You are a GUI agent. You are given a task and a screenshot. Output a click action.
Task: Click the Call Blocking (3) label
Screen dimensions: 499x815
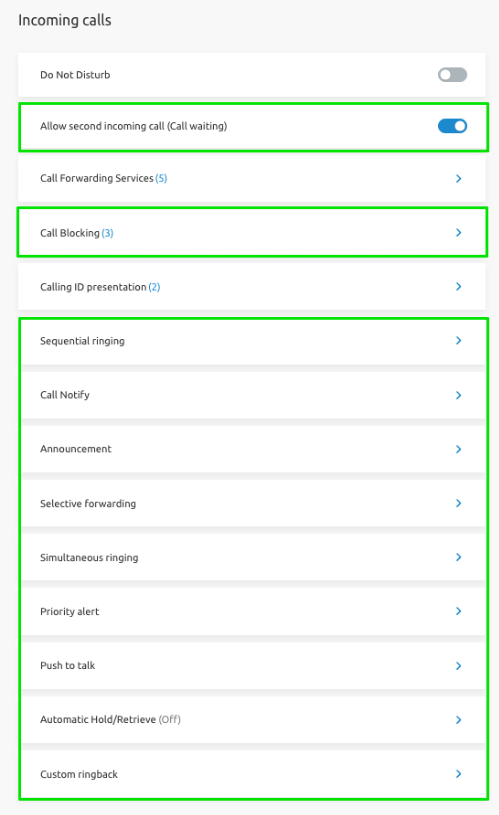[76, 233]
